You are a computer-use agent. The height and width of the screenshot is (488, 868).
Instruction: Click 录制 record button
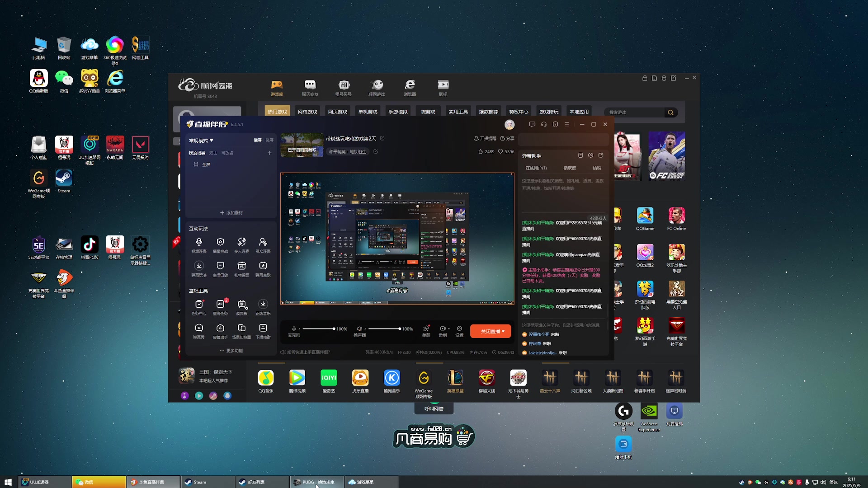[442, 331]
